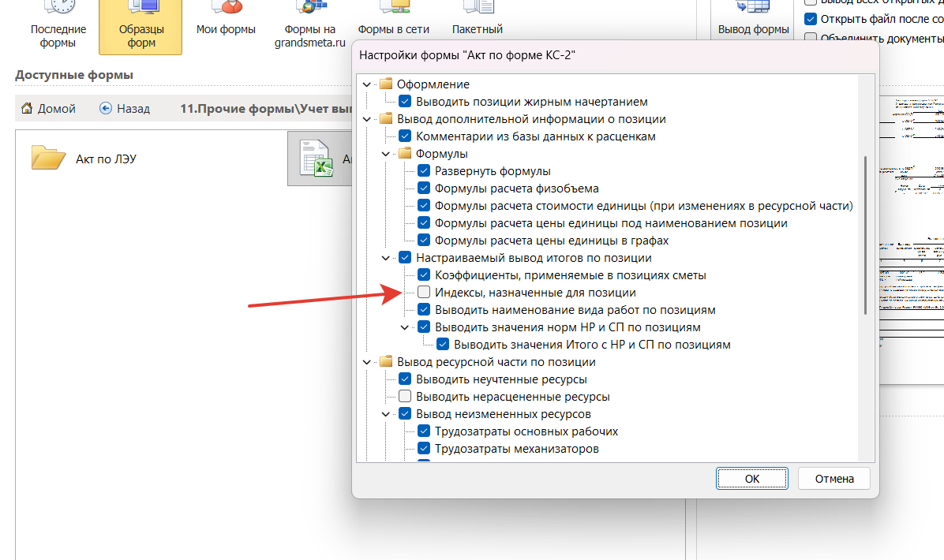Open Последние формы in the ribbon

tap(58, 27)
